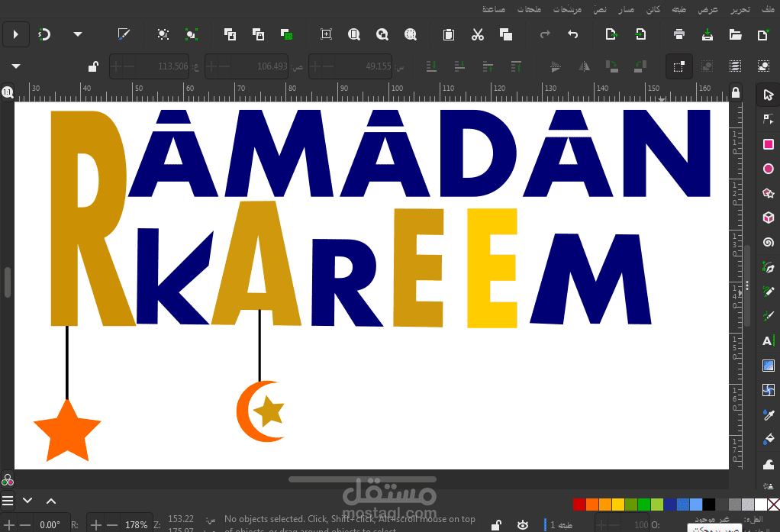
Task: Open the ملف (File) menu
Action: point(768,9)
